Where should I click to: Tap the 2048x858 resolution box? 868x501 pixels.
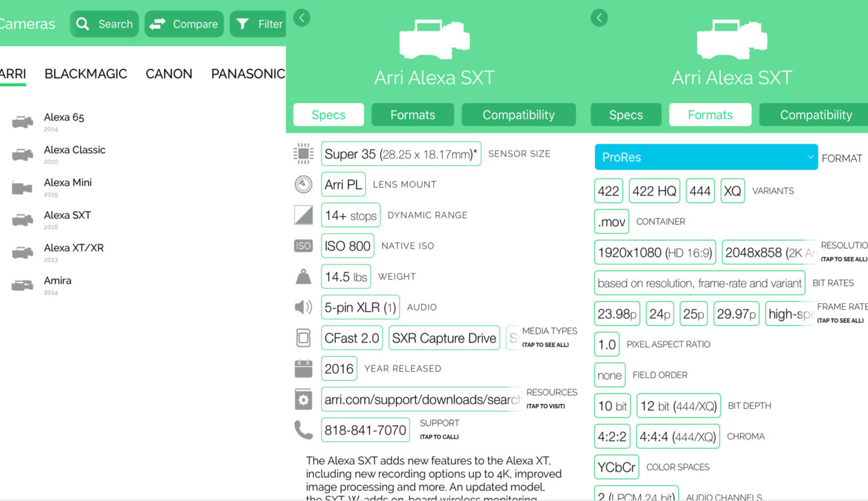(x=770, y=253)
